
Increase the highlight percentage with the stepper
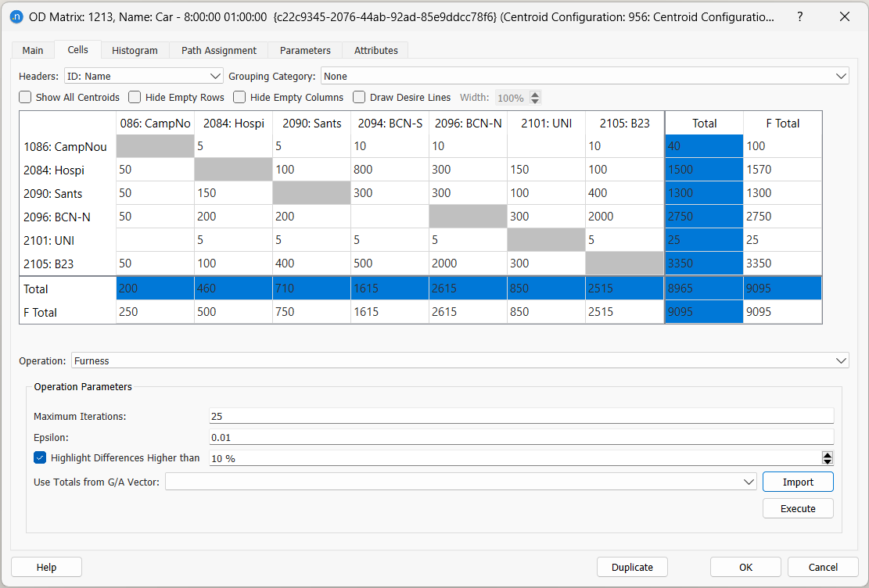point(828,454)
